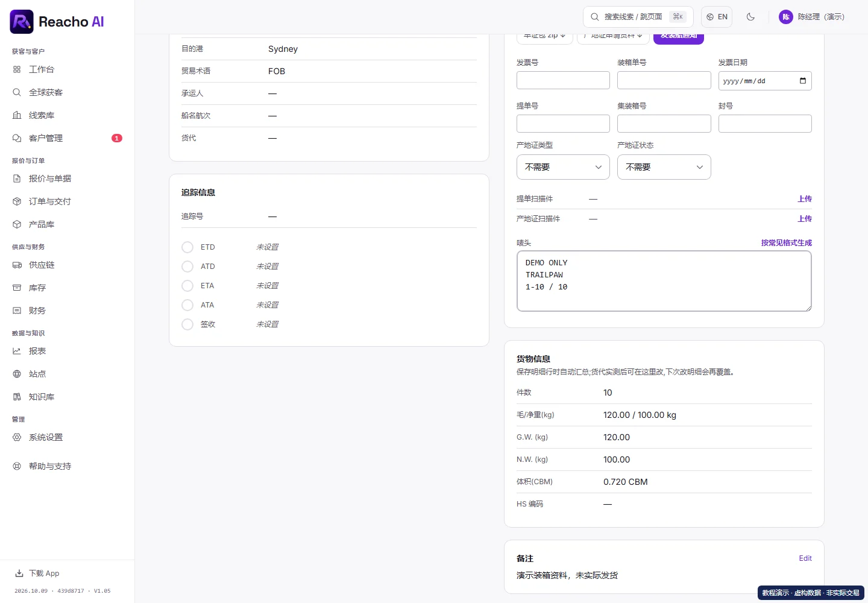868x603 pixels.
Task: Focus the 搜索线索 / 跳页面 search box
Action: (x=638, y=17)
